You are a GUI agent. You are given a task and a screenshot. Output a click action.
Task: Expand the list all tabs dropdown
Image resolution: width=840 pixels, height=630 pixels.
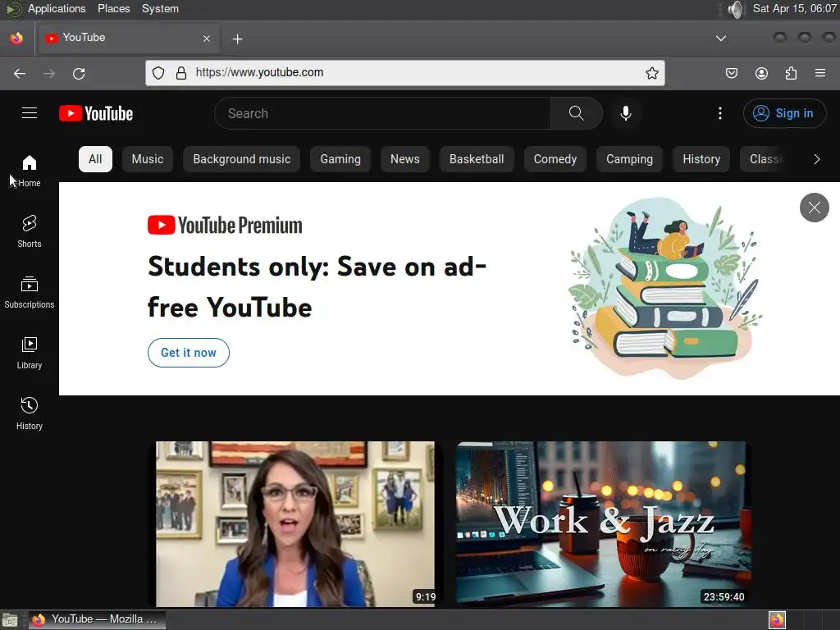721,38
